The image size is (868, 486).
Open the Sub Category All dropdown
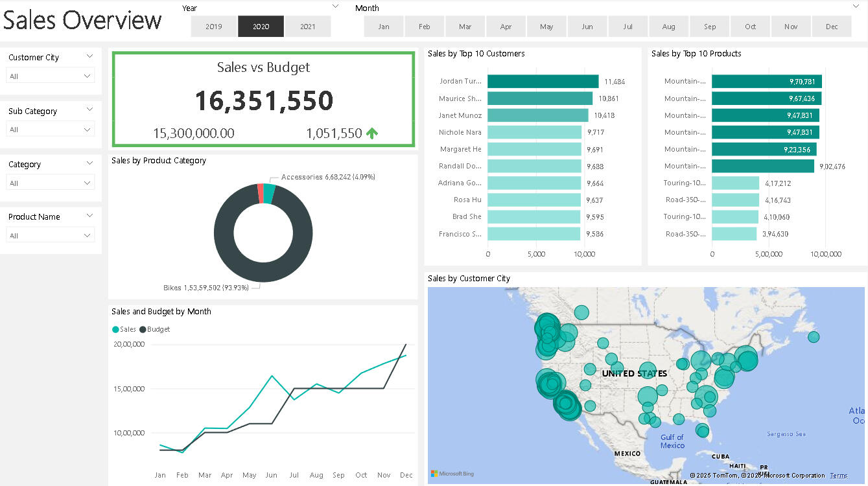51,130
